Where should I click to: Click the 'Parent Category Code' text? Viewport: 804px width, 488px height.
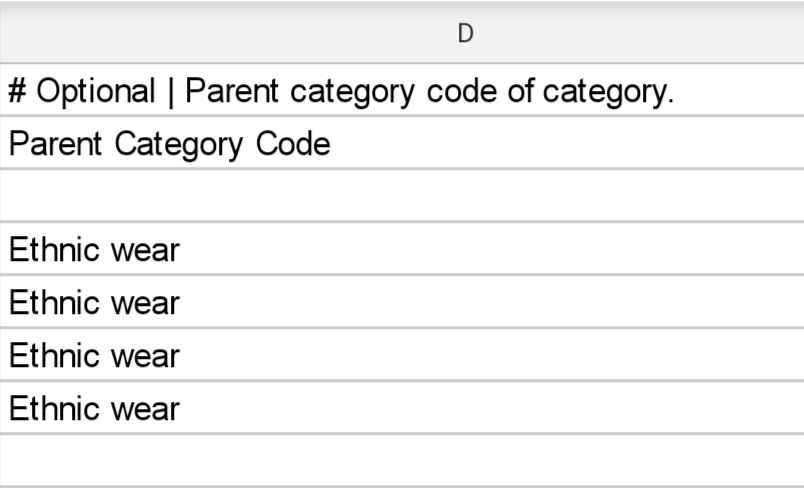pyautogui.click(x=169, y=144)
